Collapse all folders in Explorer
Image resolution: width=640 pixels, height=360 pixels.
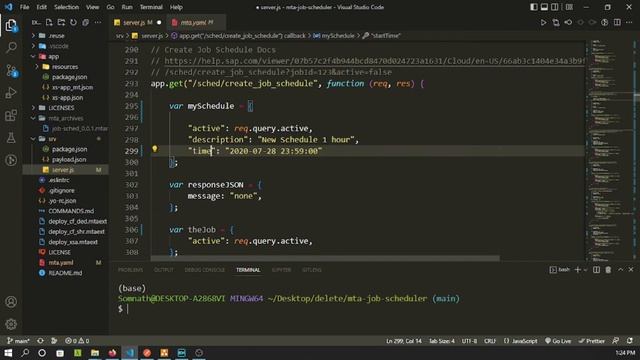(85, 22)
